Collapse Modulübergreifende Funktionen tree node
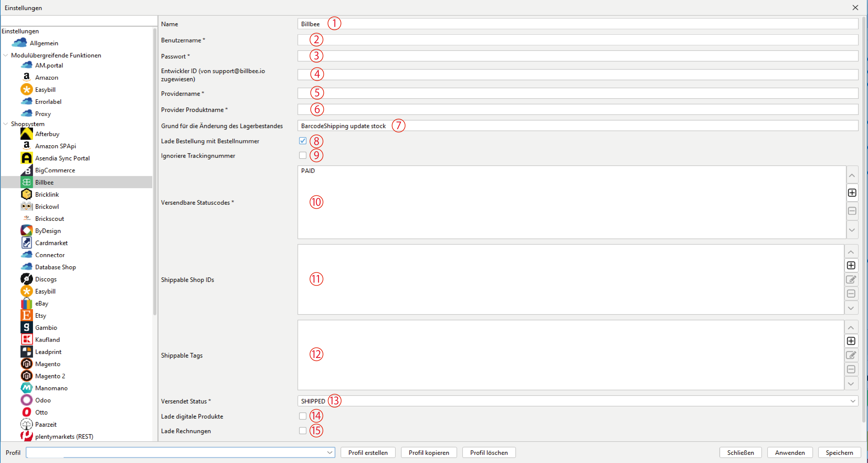The width and height of the screenshot is (868, 463). click(6, 55)
